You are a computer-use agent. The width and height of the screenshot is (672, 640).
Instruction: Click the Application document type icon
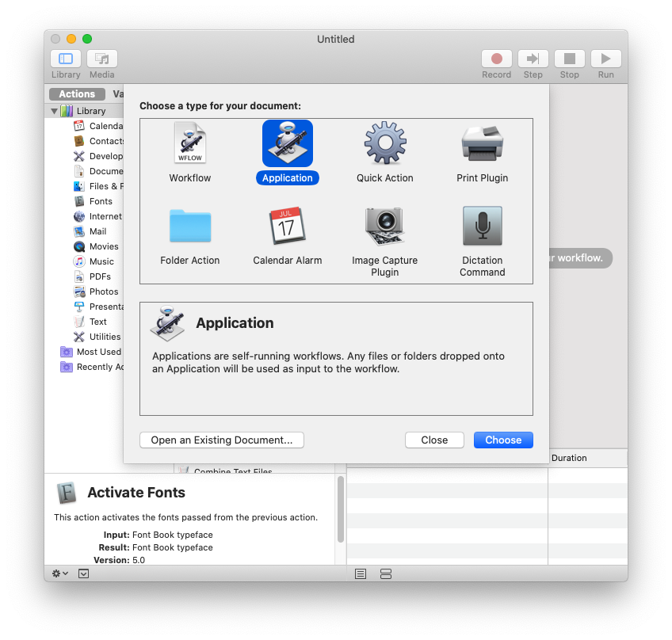pos(288,144)
